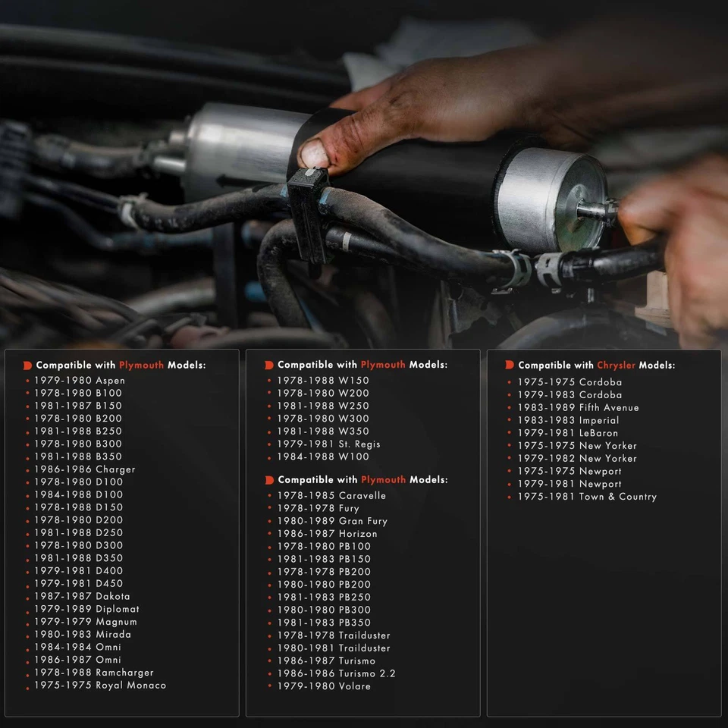Select '1979-1980 Volare' entry
Viewport: 728px width, 728px height.
[324, 686]
